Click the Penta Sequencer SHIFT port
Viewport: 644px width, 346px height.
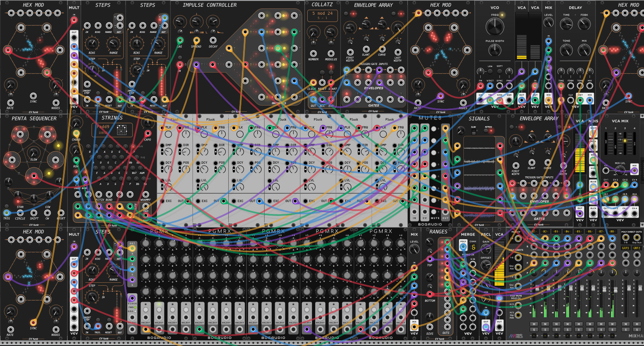pyautogui.click(x=34, y=213)
